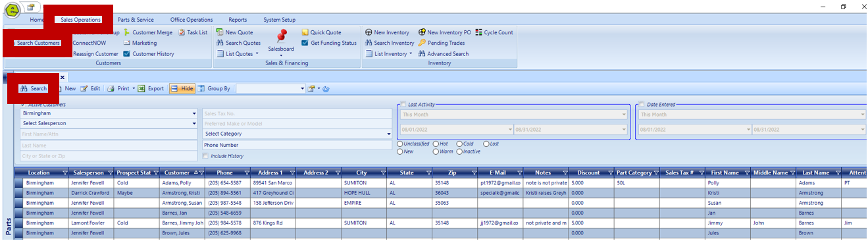Switch to the Home tab
868x241 pixels.
[37, 20]
